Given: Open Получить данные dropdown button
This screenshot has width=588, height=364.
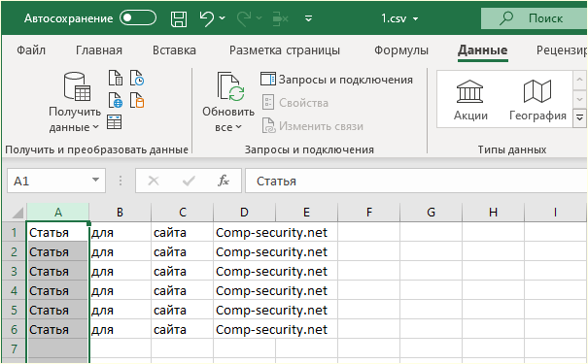Looking at the screenshot, I should [75, 103].
